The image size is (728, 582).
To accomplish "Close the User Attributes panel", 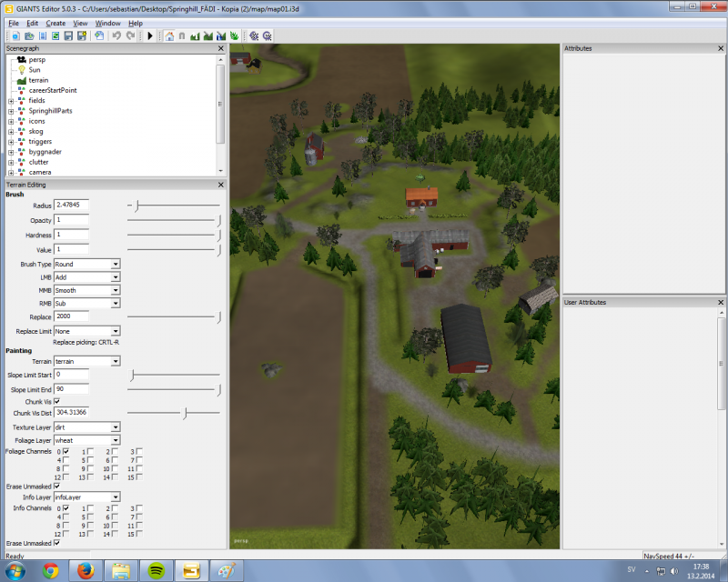I will [x=721, y=302].
